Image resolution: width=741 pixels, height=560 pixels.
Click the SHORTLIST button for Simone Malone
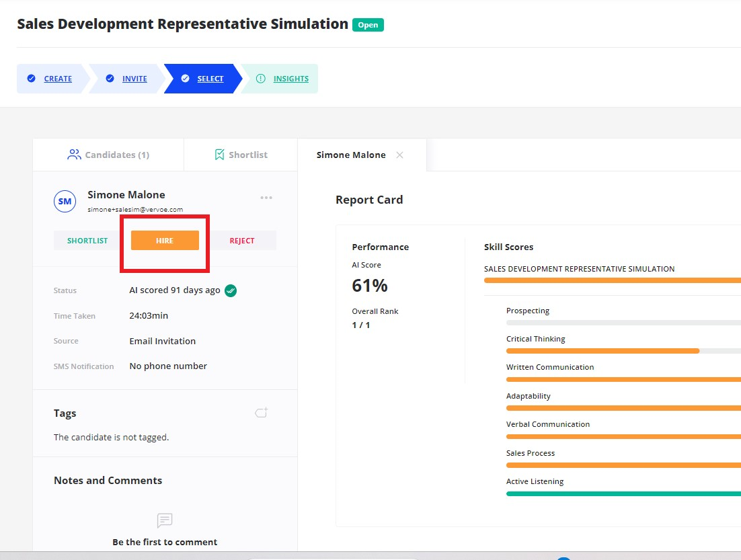(87, 241)
